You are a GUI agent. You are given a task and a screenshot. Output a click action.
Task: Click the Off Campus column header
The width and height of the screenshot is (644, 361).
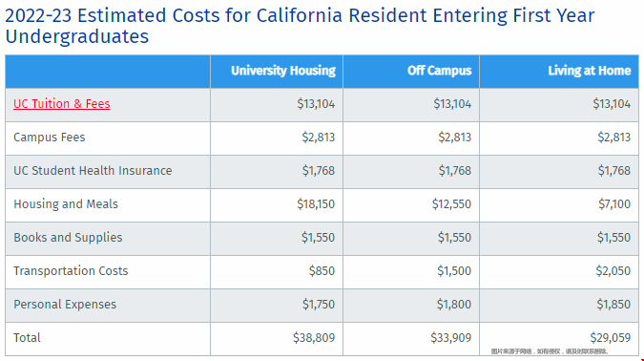coord(439,71)
